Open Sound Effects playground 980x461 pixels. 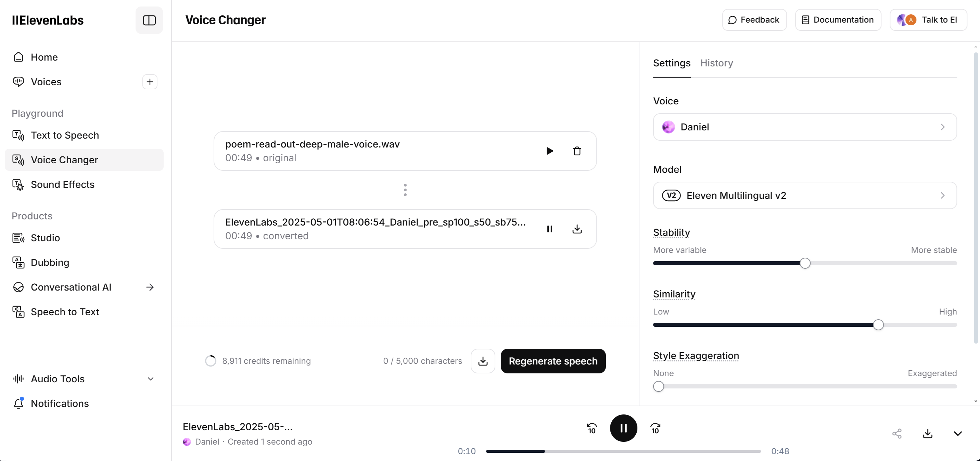84,184
